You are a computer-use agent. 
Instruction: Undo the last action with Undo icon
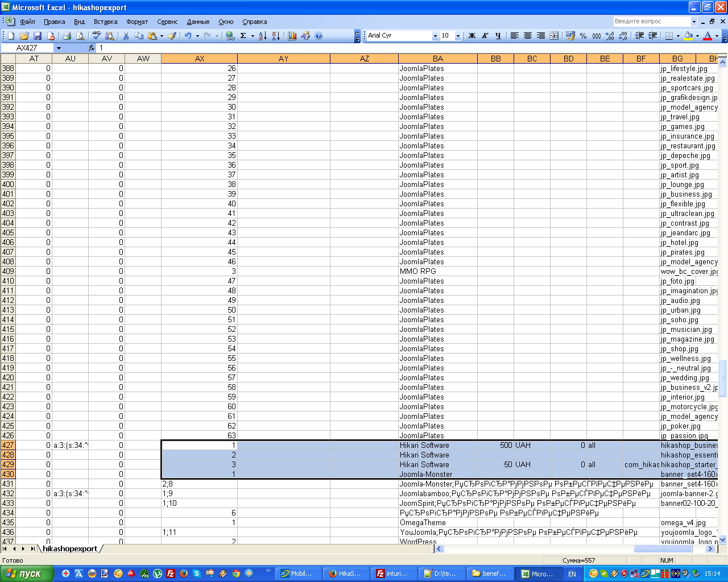(x=188, y=36)
